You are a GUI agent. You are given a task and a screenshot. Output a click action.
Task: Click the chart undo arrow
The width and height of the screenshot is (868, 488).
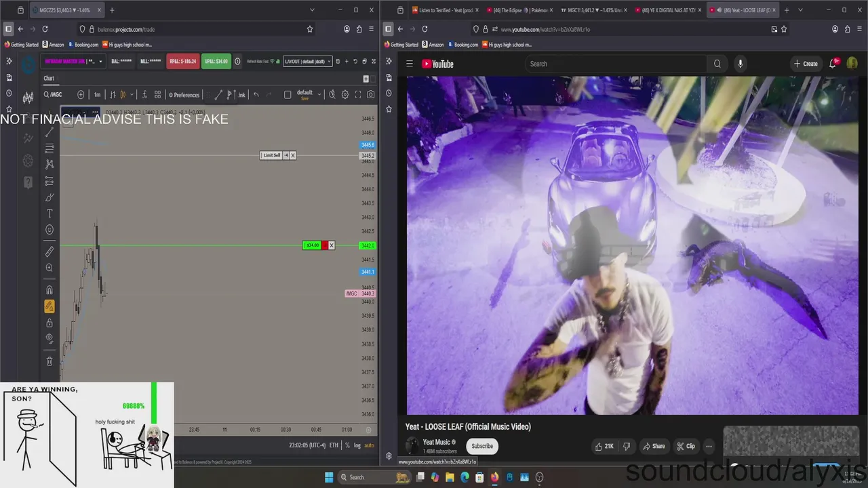pyautogui.click(x=256, y=95)
